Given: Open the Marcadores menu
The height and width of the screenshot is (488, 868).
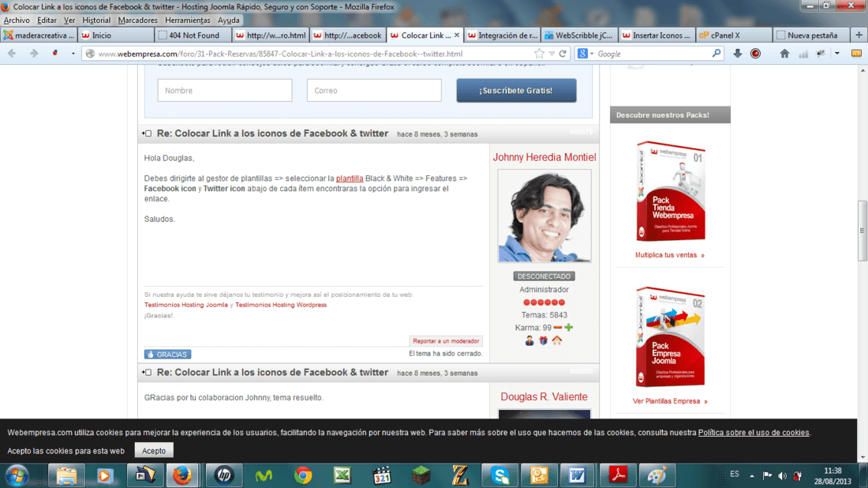Looking at the screenshot, I should (137, 20).
